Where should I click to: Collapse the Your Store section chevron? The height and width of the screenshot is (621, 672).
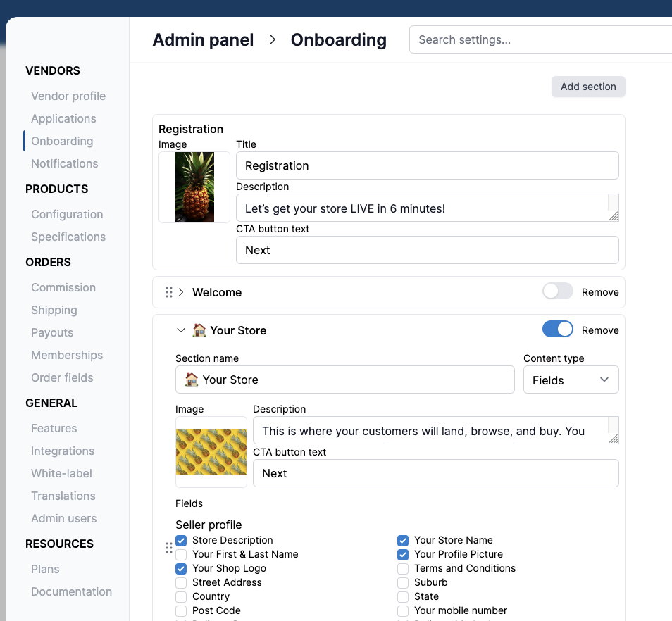pos(181,330)
